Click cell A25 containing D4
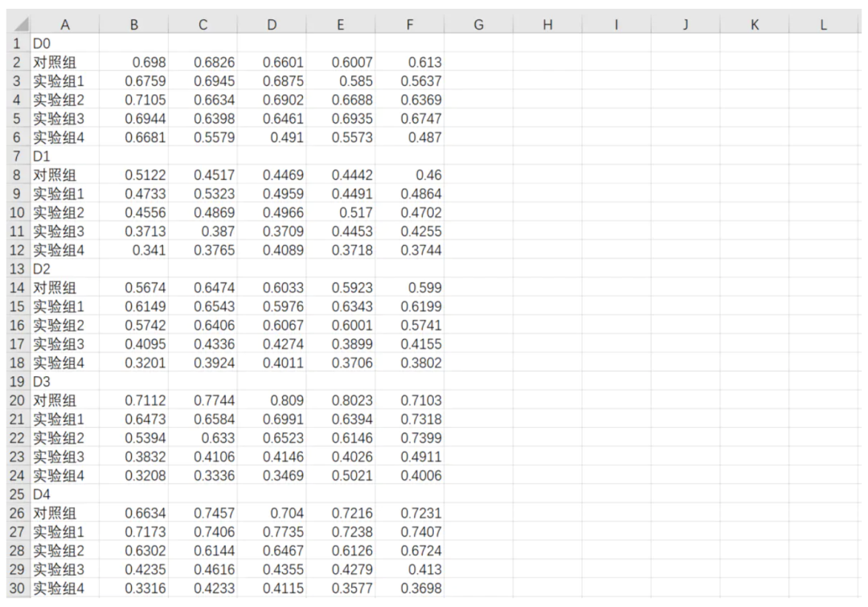This screenshot has width=868, height=607. [x=65, y=494]
